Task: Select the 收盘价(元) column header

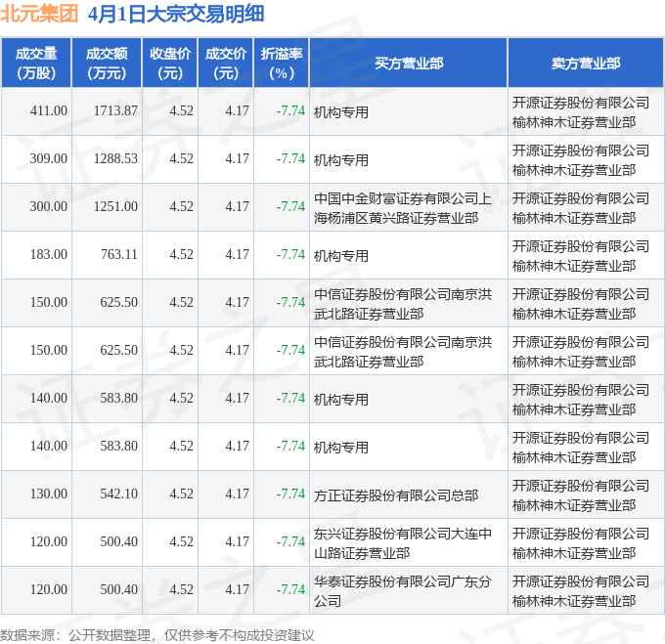Action: 170,64
